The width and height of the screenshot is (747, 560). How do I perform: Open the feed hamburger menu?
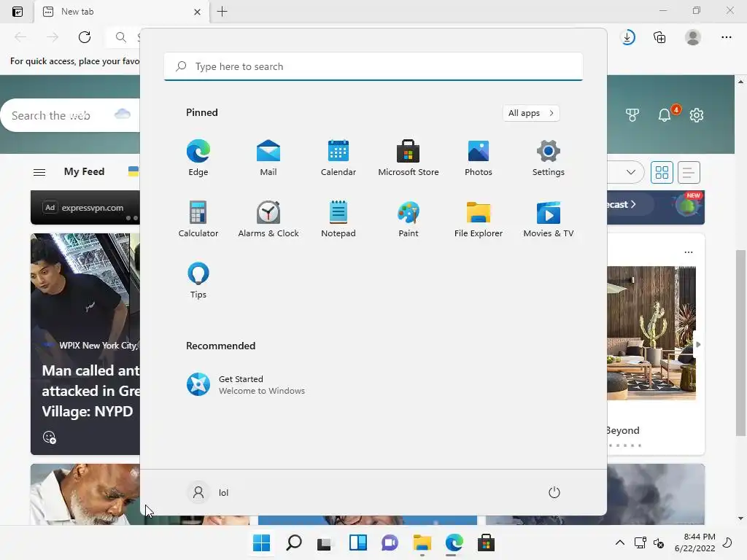pyautogui.click(x=39, y=172)
